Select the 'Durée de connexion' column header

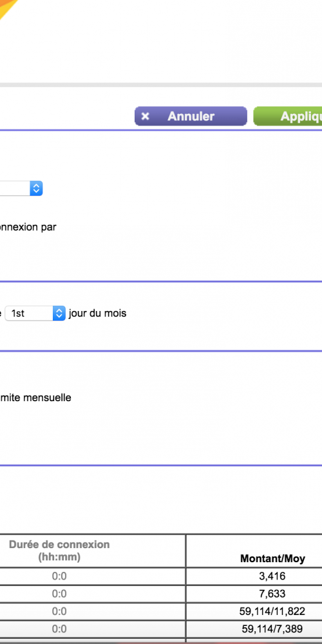[59, 551]
